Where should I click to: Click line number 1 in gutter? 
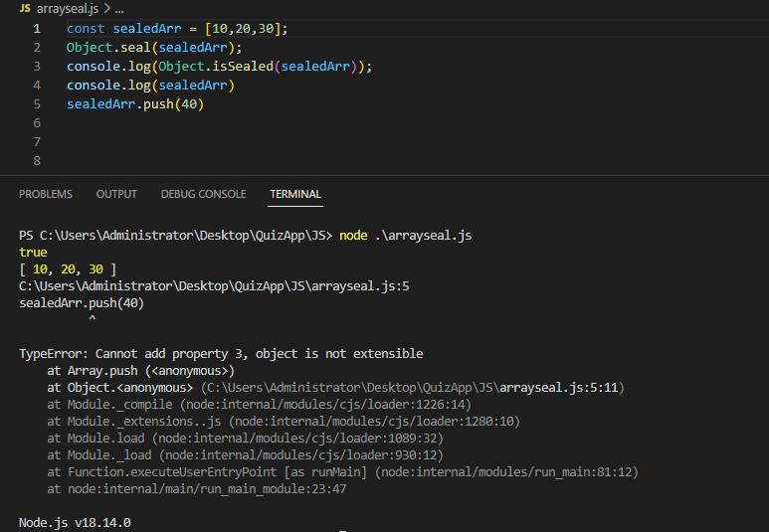pyautogui.click(x=37, y=29)
